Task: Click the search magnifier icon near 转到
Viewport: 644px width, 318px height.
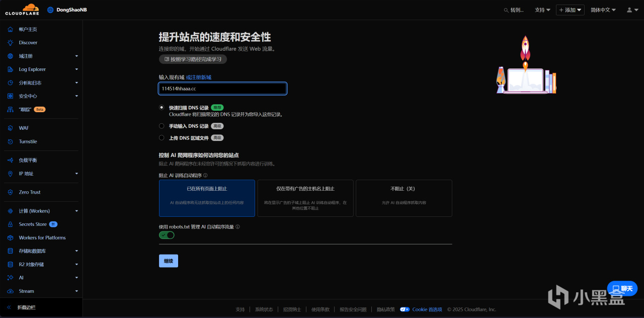Action: (506, 10)
